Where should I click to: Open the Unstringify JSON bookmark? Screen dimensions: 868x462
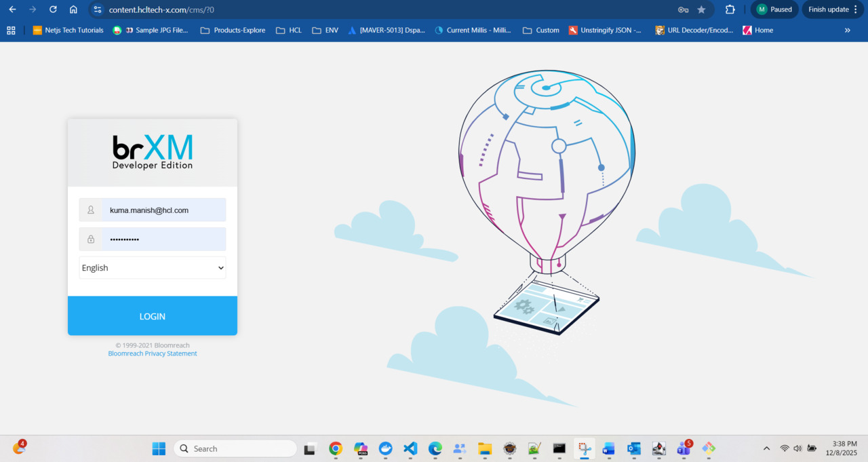pyautogui.click(x=605, y=30)
